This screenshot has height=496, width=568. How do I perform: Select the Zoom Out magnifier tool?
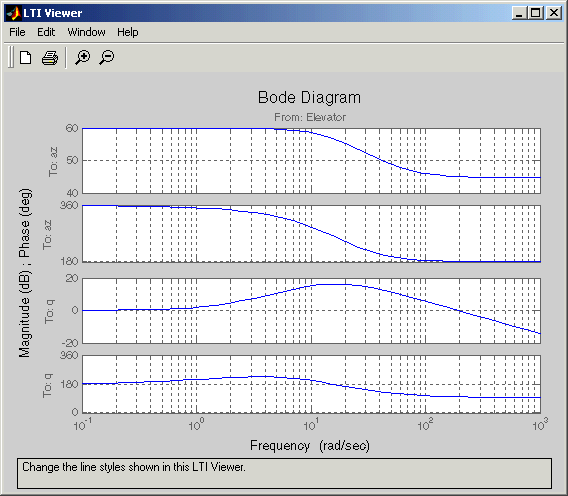[106, 58]
